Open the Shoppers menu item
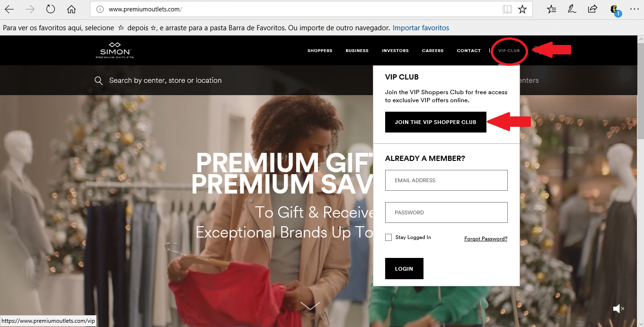The width and height of the screenshot is (644, 327). 320,51
